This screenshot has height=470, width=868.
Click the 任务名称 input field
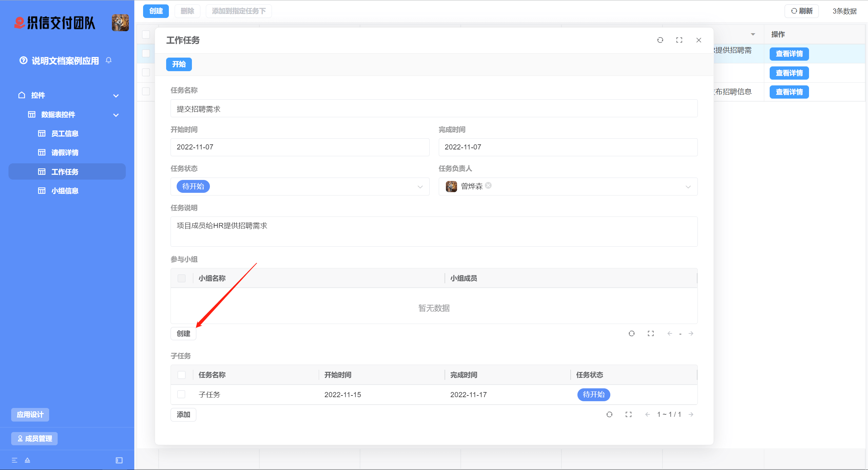click(x=434, y=109)
